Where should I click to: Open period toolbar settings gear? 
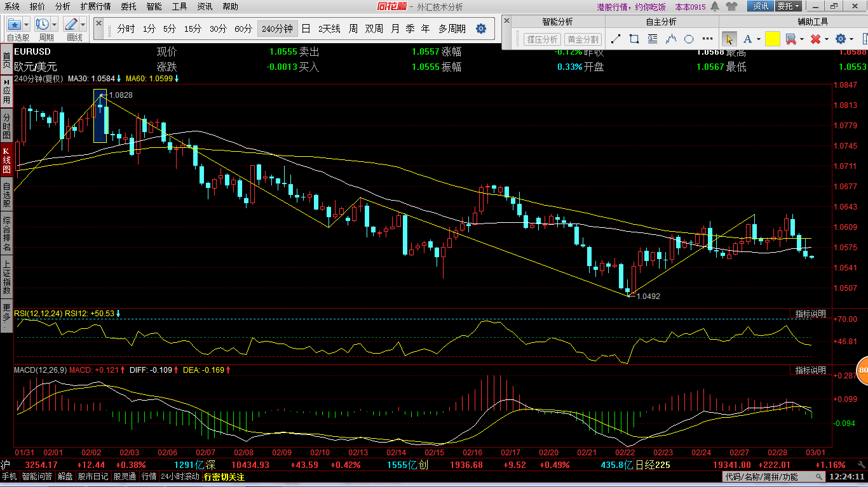tap(481, 29)
